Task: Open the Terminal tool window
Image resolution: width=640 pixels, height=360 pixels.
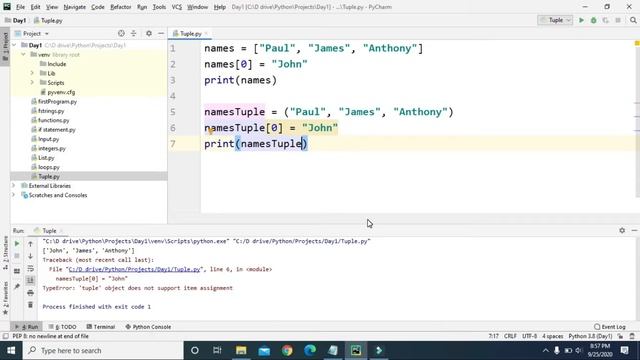Action: click(101, 327)
